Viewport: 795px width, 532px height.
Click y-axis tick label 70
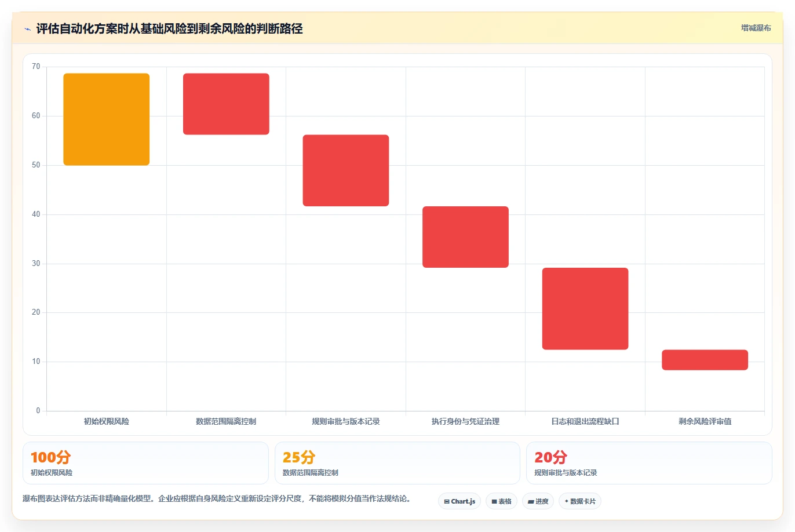[36, 67]
